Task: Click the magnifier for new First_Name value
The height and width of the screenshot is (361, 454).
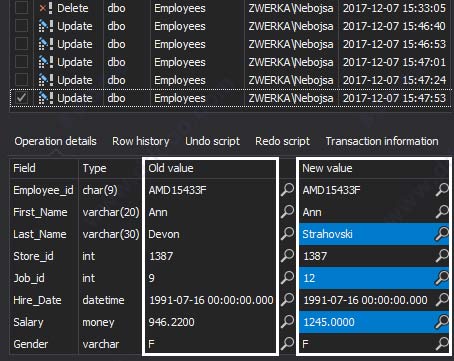Action: [442, 212]
